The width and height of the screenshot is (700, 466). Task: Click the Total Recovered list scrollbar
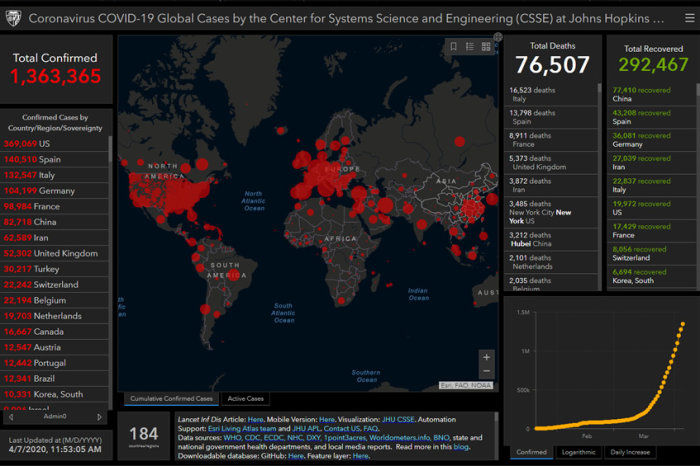click(x=698, y=187)
